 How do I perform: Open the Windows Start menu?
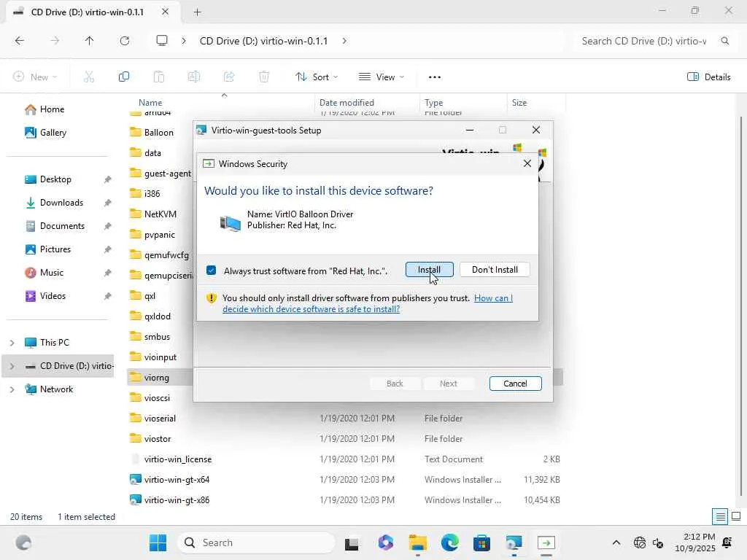(158, 542)
